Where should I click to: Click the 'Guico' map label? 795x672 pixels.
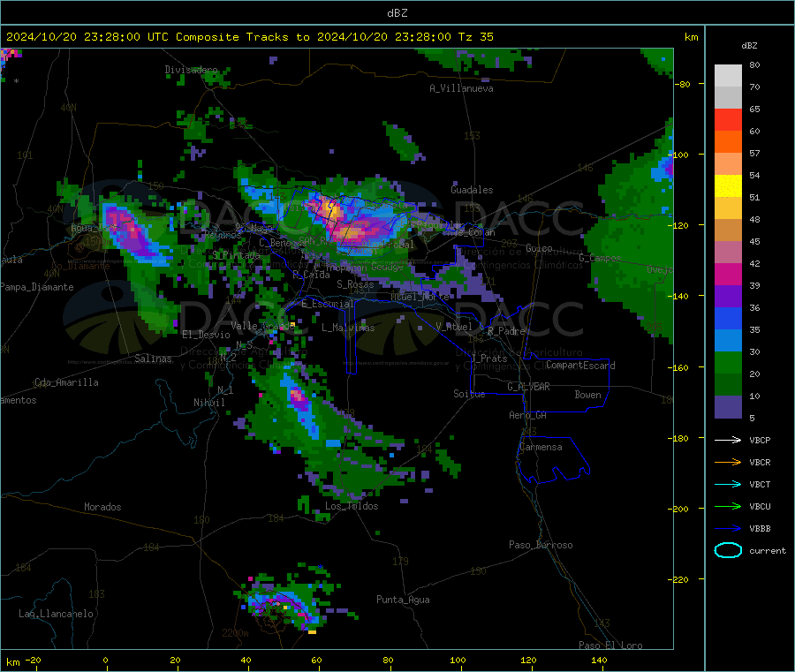click(x=539, y=248)
